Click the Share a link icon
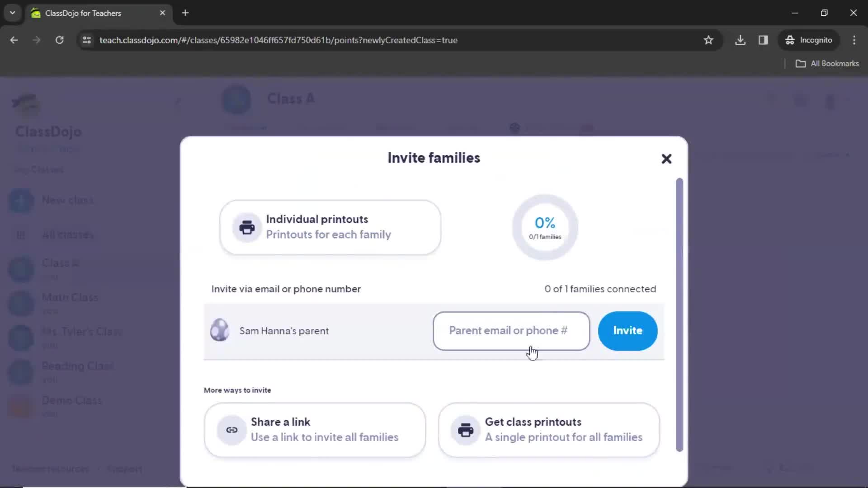The image size is (868, 488). 231,430
